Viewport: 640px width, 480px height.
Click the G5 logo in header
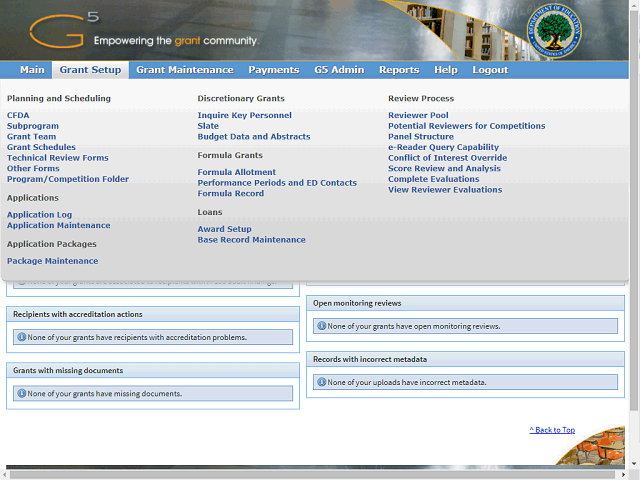[64, 30]
